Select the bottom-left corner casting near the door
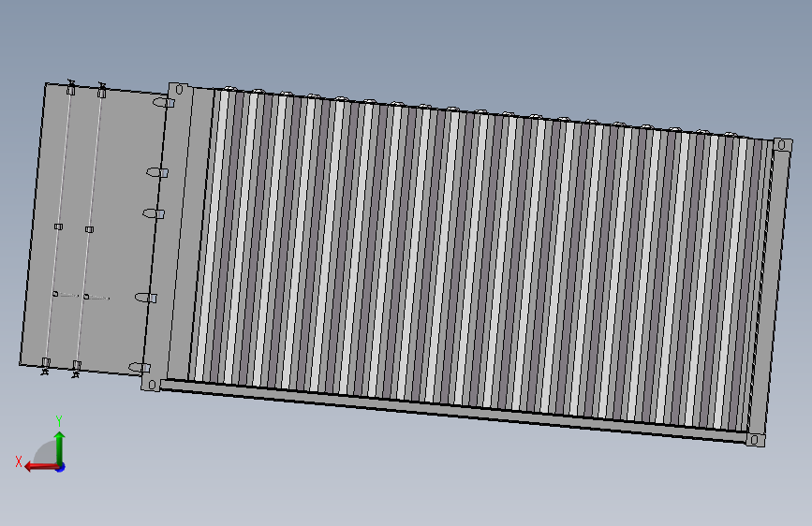 (x=151, y=384)
